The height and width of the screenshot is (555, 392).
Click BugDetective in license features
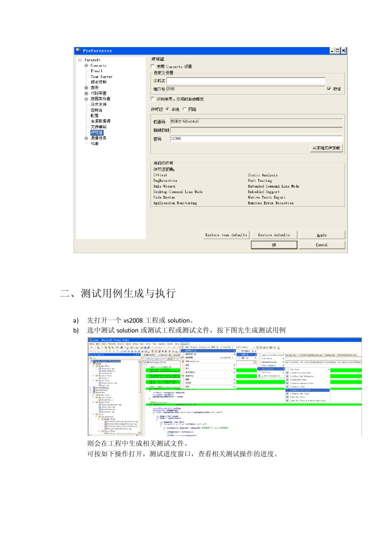point(165,180)
